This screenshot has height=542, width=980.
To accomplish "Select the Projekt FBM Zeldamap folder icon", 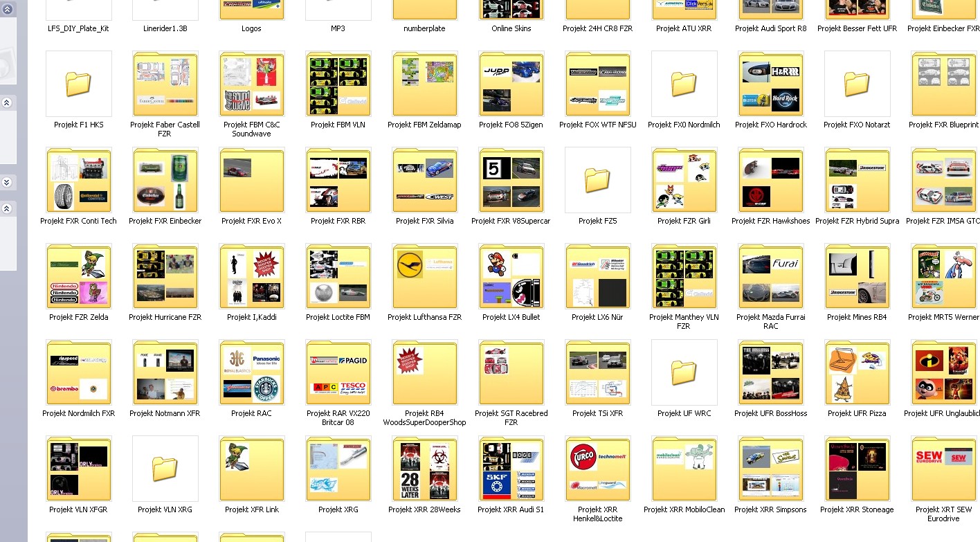I will coord(425,84).
